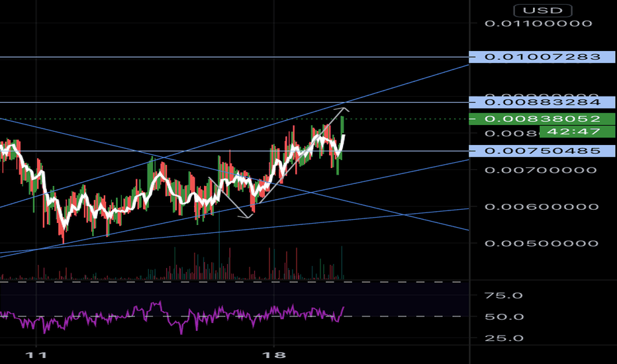Screen dimensions: 617x364
Task: Click the current price label 0.00838052
Action: point(542,119)
